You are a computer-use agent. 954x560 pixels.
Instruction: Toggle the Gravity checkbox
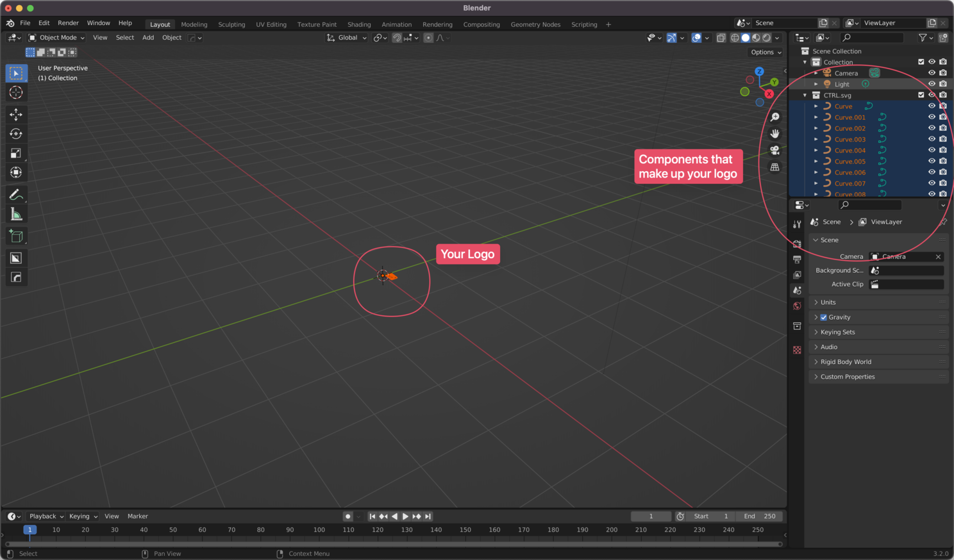pos(824,317)
